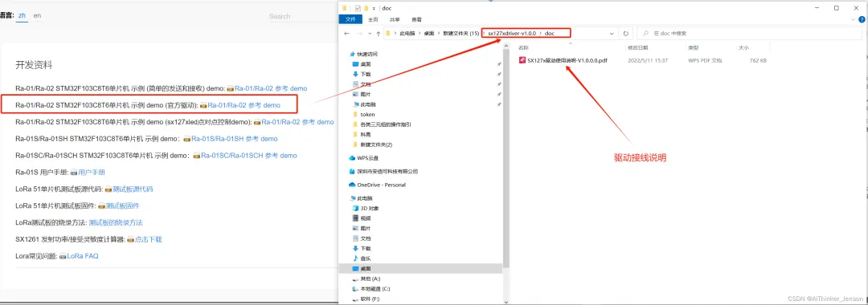Click 新建文件夹 (15) in the address breadcrumb
Viewport: 868px width, 305px height.
461,33
